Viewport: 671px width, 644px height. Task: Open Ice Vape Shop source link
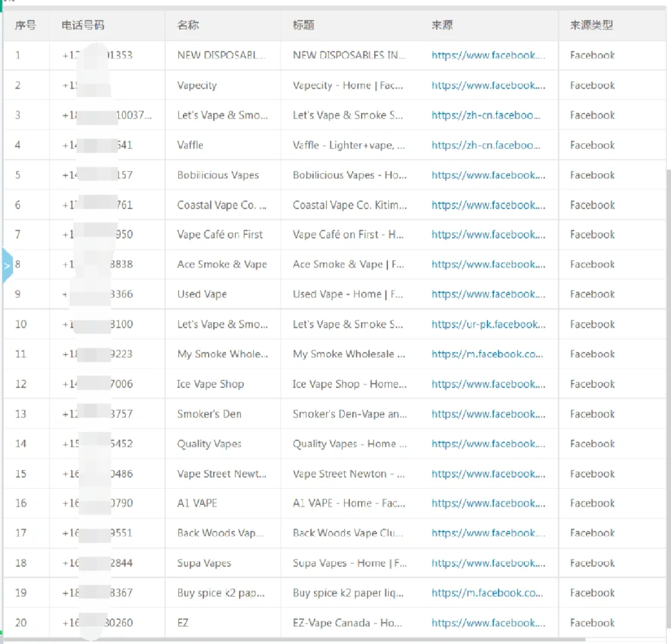tap(488, 384)
